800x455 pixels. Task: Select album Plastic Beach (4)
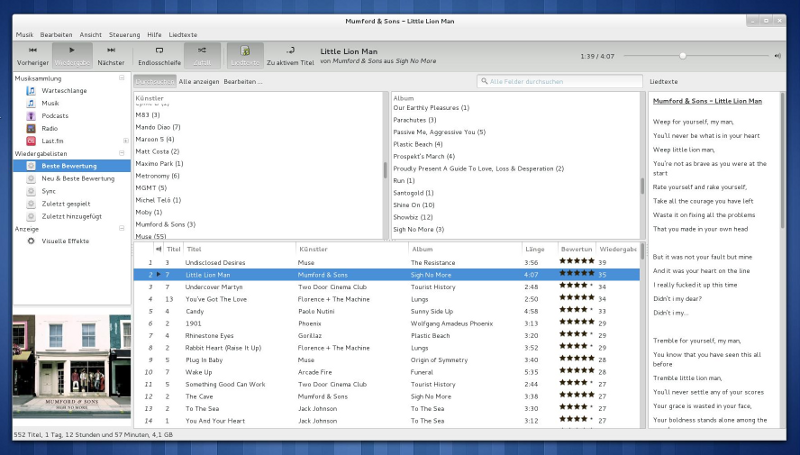pos(418,144)
